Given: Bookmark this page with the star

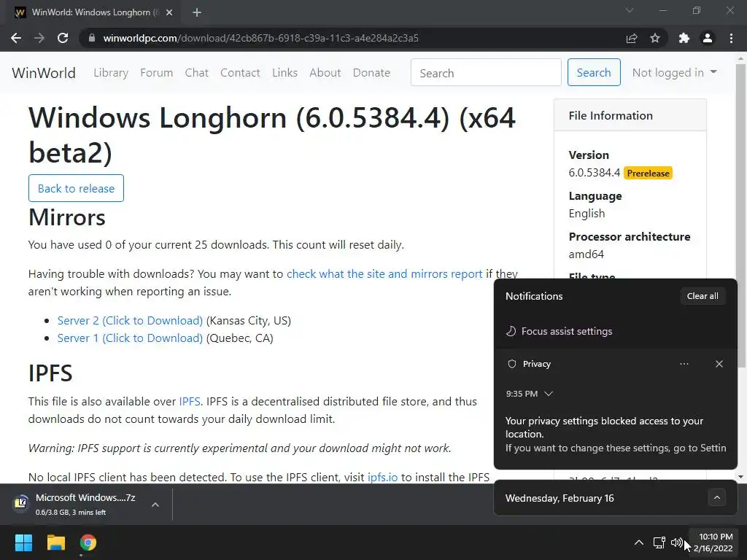Looking at the screenshot, I should [655, 38].
